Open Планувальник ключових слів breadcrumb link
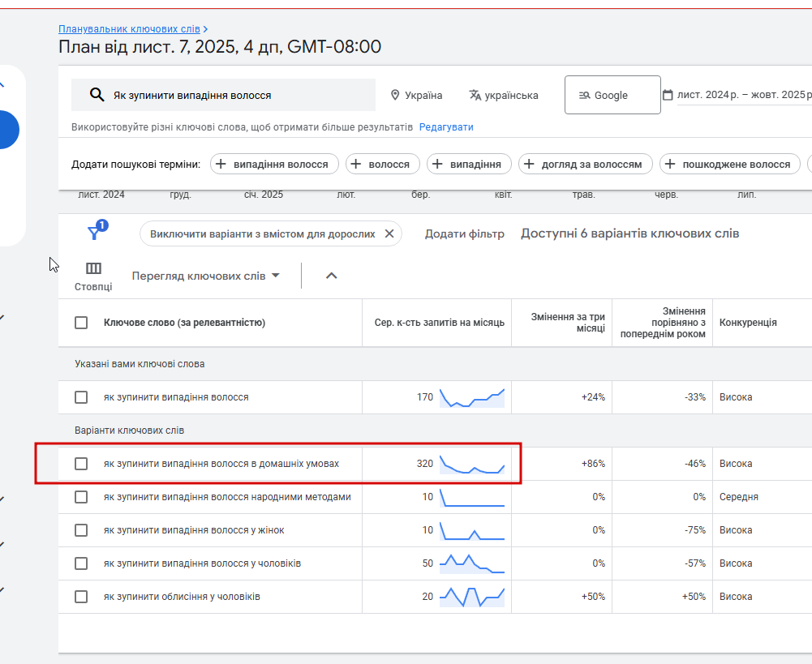This screenshot has width=812, height=664. click(129, 29)
